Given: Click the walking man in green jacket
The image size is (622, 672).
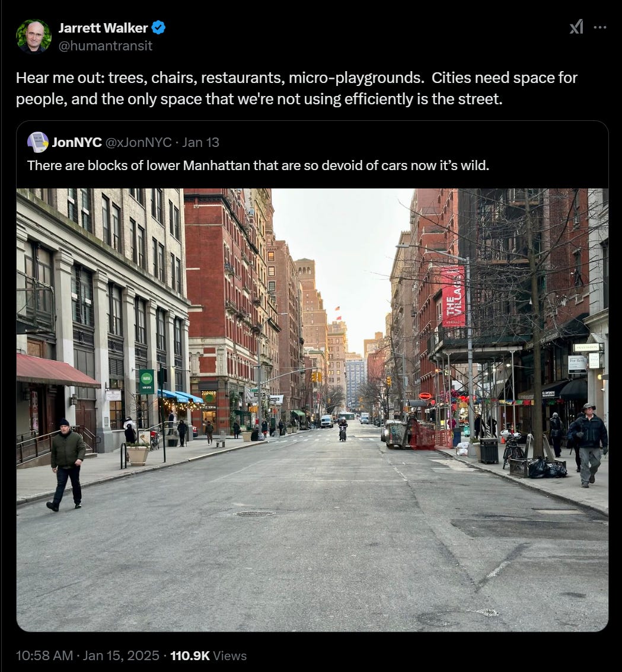Looking at the screenshot, I should (66, 465).
